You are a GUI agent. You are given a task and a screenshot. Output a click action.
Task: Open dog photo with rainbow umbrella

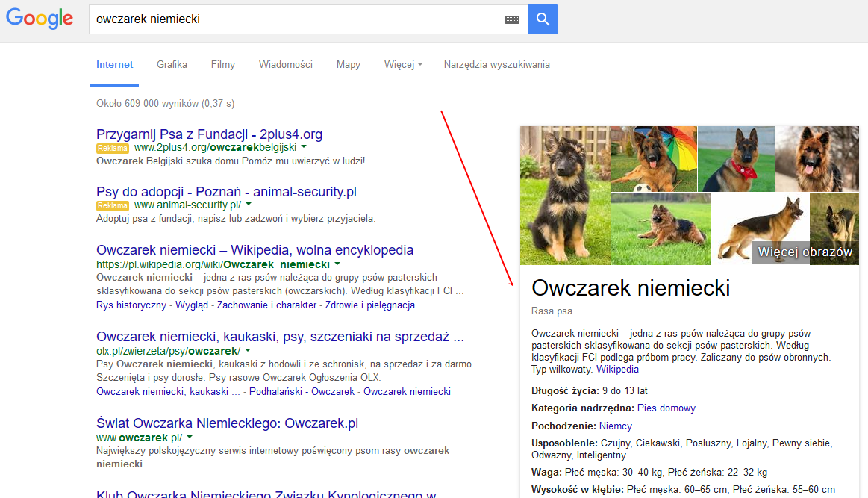tap(654, 158)
